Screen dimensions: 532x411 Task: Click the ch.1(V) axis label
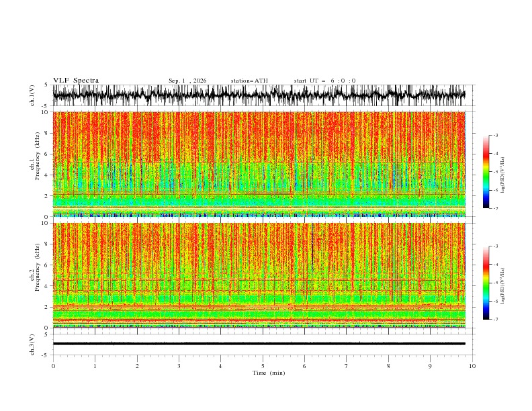point(32,95)
